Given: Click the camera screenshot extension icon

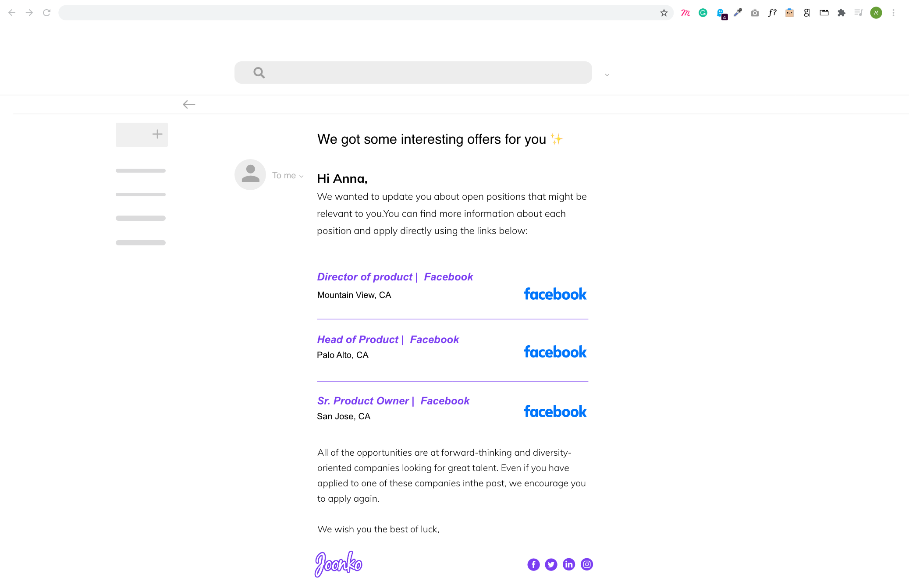Looking at the screenshot, I should click(755, 13).
